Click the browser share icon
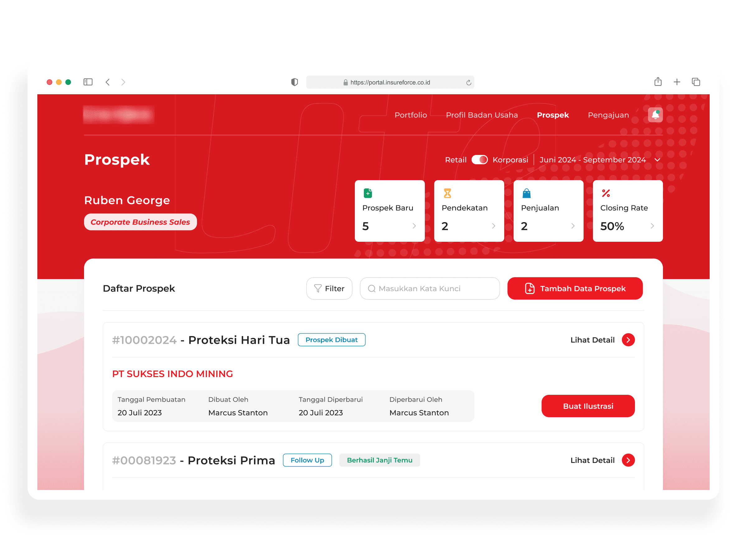This screenshot has width=747, height=560. click(657, 82)
